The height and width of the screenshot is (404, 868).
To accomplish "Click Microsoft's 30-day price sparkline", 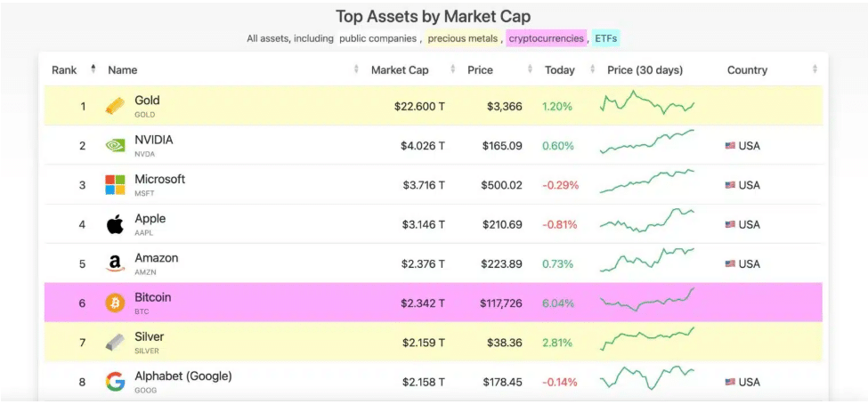I will (x=647, y=181).
